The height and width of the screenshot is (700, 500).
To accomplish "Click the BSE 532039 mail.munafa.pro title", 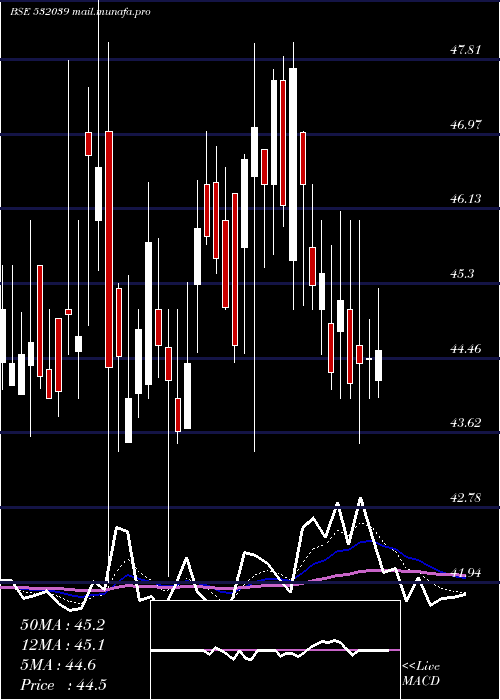I will [80, 12].
